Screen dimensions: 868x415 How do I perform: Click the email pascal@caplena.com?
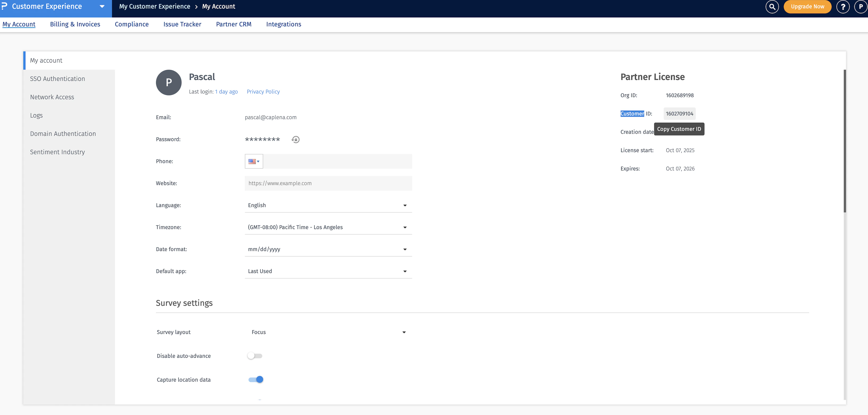(271, 117)
